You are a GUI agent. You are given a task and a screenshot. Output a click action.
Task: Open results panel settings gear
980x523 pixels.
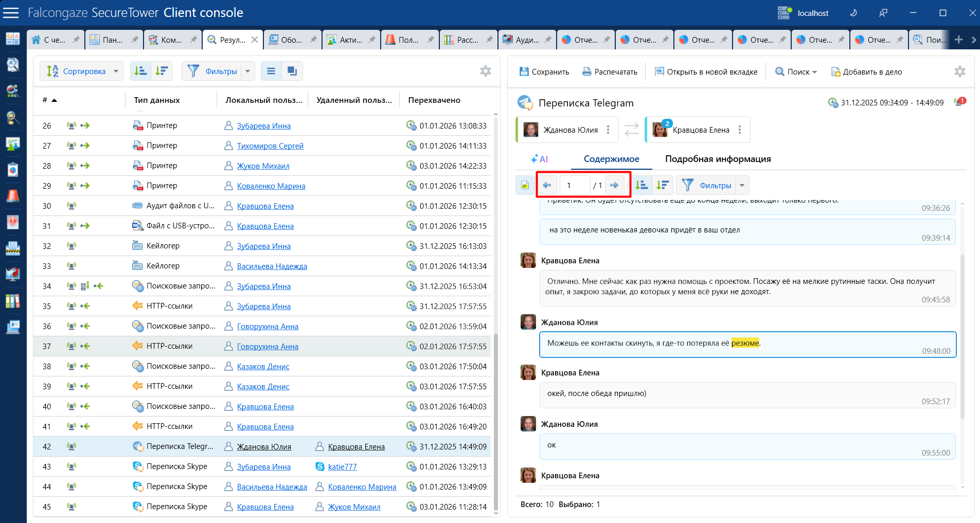click(485, 71)
